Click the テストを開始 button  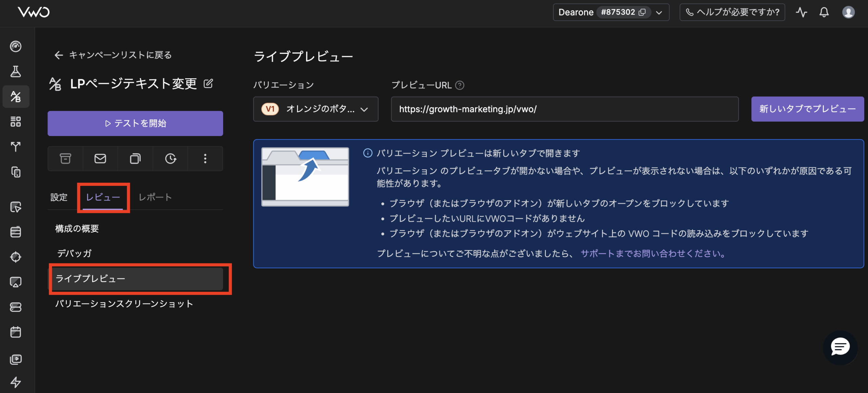135,123
